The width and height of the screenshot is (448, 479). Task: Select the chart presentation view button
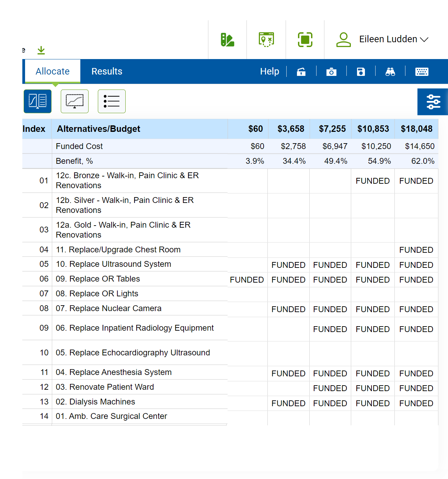tap(74, 101)
